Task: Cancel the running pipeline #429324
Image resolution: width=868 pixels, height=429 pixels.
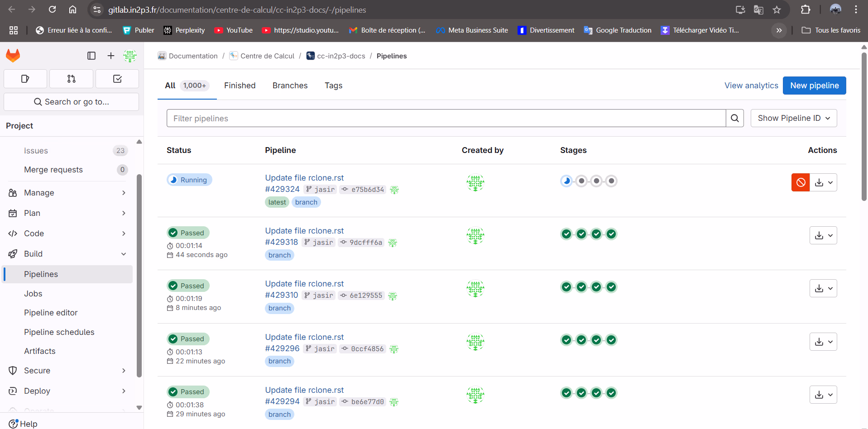Action: [800, 182]
